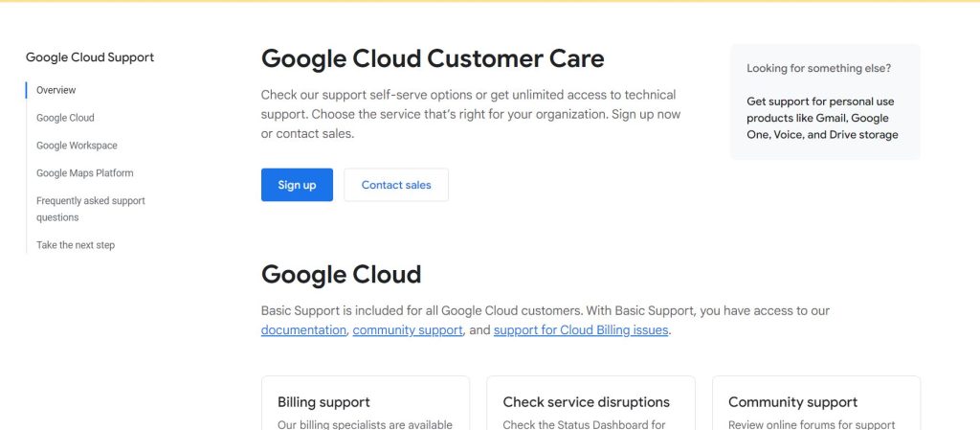The width and height of the screenshot is (980, 430).
Task: Click the Google Cloud Customer Care heading
Action: pyautogui.click(x=433, y=58)
